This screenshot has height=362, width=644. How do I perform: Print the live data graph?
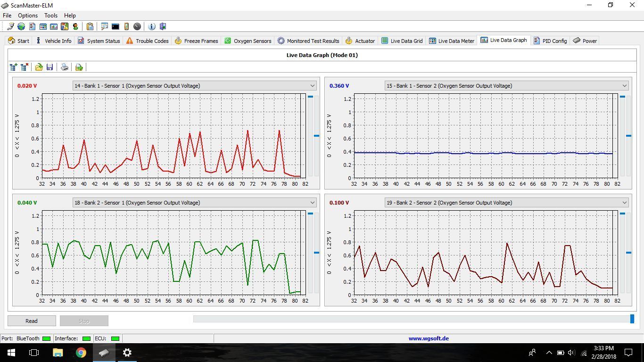click(65, 67)
